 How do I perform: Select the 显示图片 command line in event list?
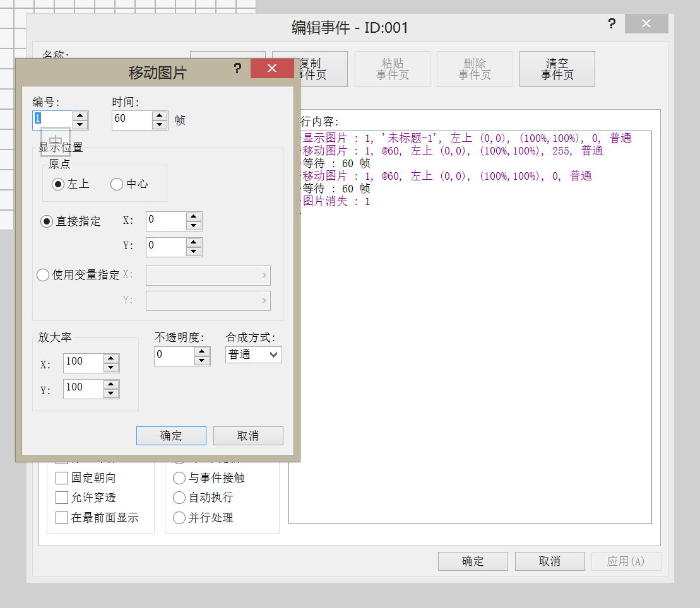(x=467, y=138)
